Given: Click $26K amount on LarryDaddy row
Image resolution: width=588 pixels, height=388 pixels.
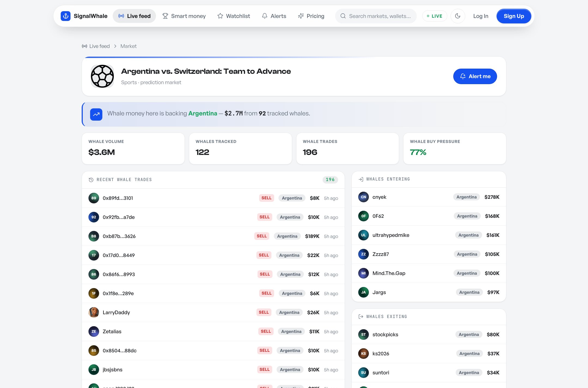Looking at the screenshot, I should coord(313,313).
